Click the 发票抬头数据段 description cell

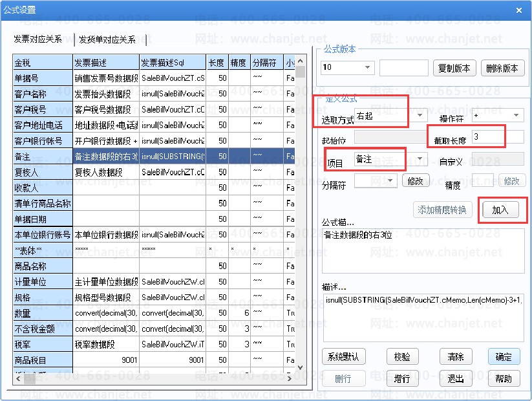(106, 94)
